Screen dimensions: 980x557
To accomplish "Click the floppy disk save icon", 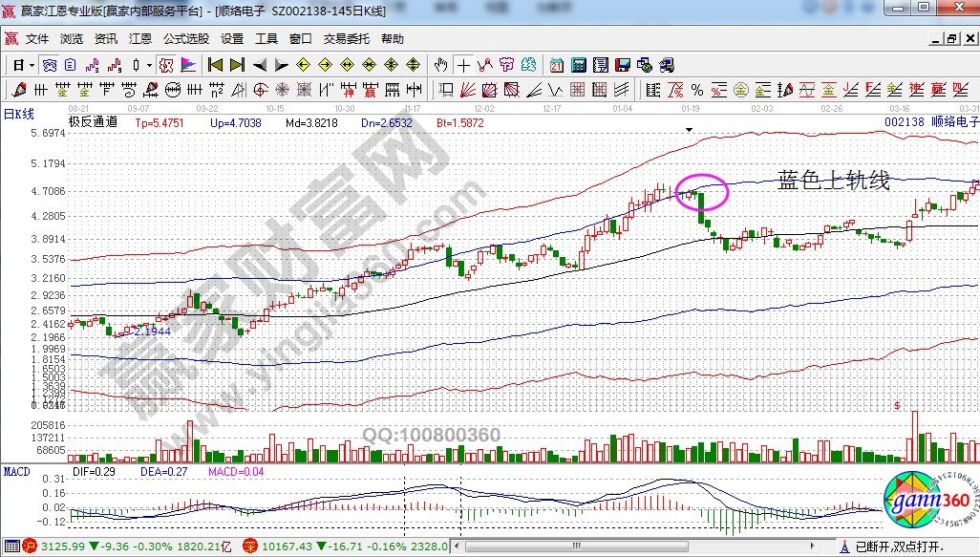I will pos(623,65).
